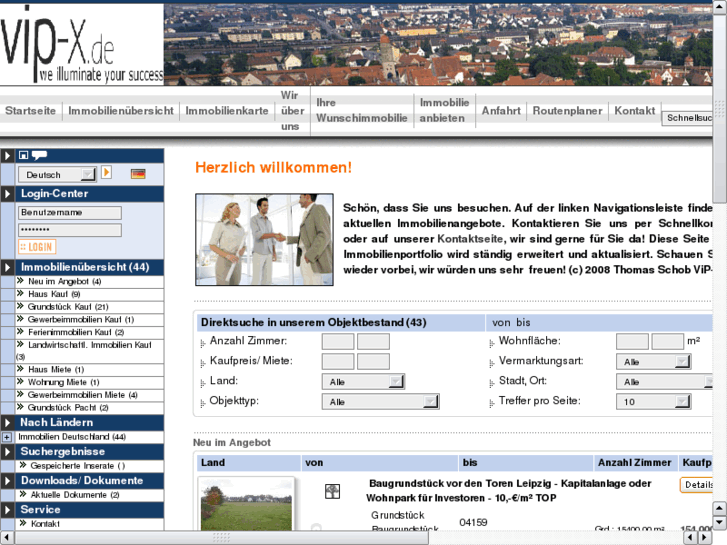727x545 pixels.
Task: Click the Benutzername input field
Action: click(70, 212)
